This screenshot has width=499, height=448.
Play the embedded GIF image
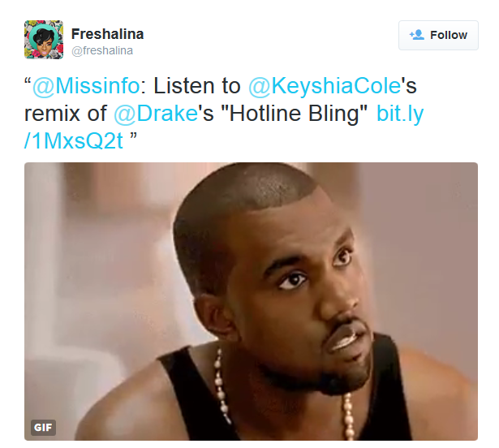pos(251,302)
